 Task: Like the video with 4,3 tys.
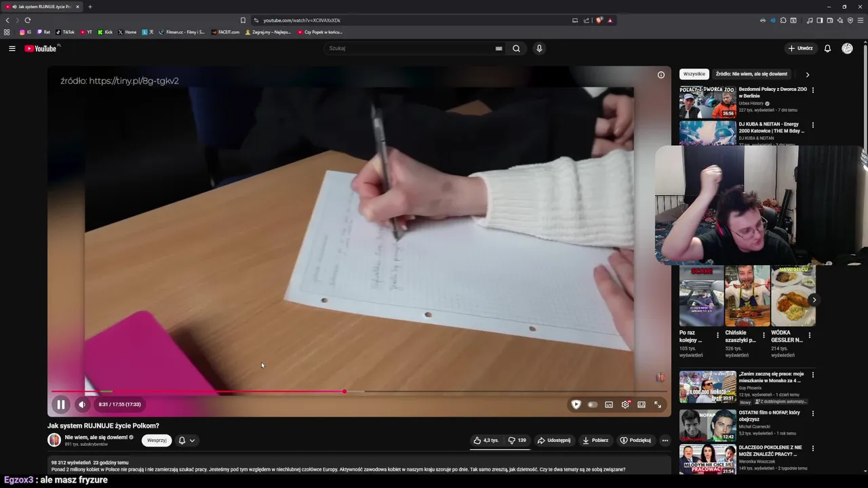point(486,441)
